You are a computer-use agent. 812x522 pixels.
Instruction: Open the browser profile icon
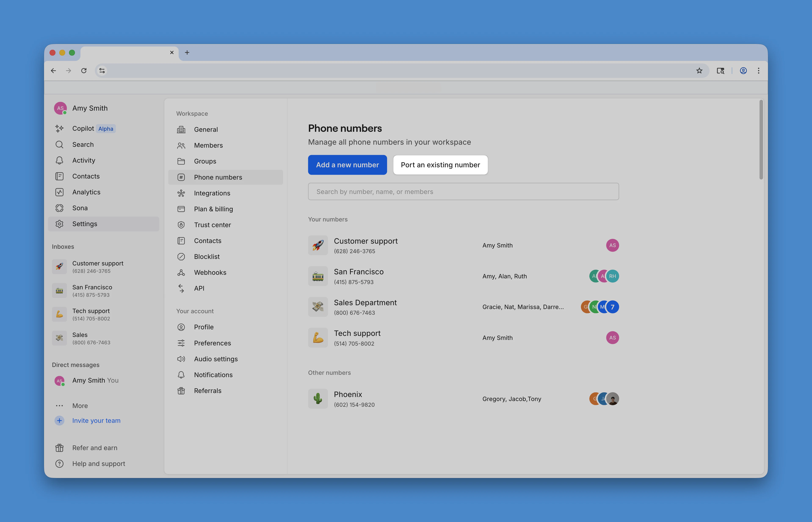pyautogui.click(x=743, y=70)
